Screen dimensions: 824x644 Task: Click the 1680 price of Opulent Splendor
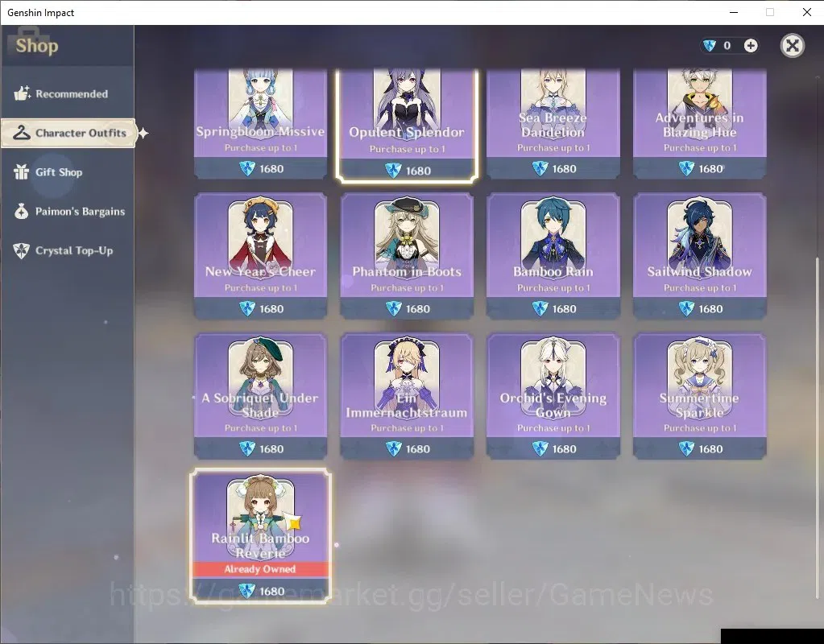(x=418, y=171)
